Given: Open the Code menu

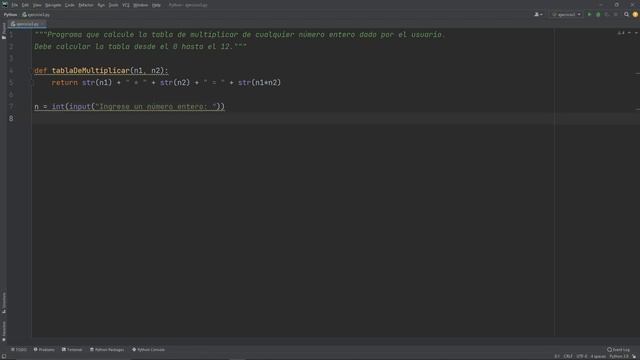Looking at the screenshot, I should (70, 5).
